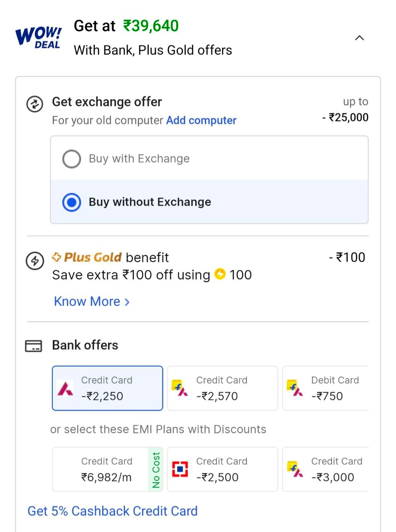
Task: Choose the Credit Card -₹2,250 bank offer
Action: click(107, 388)
